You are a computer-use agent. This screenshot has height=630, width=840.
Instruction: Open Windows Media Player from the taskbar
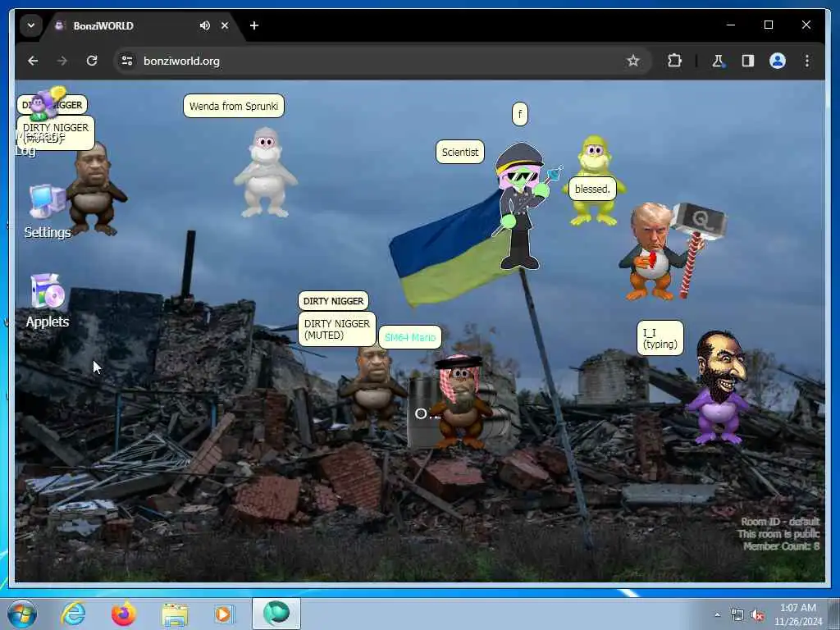pyautogui.click(x=225, y=614)
